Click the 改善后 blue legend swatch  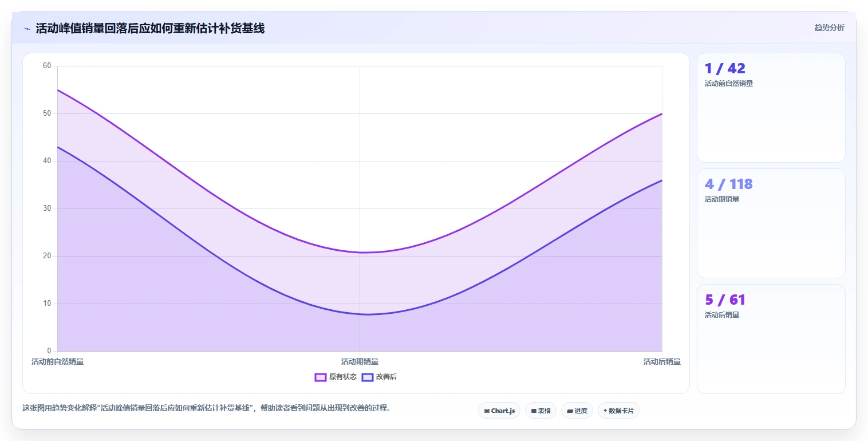point(368,377)
